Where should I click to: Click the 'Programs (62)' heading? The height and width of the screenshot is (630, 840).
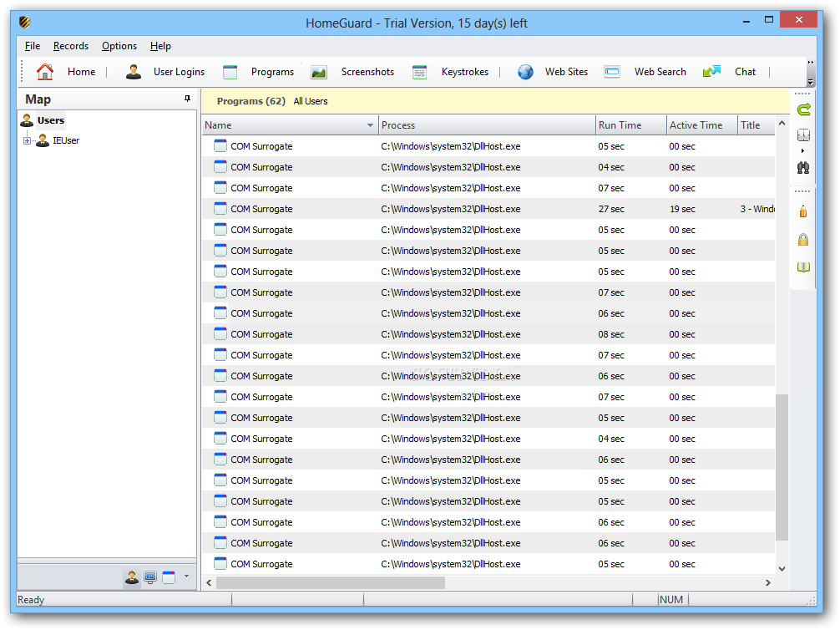pos(250,101)
